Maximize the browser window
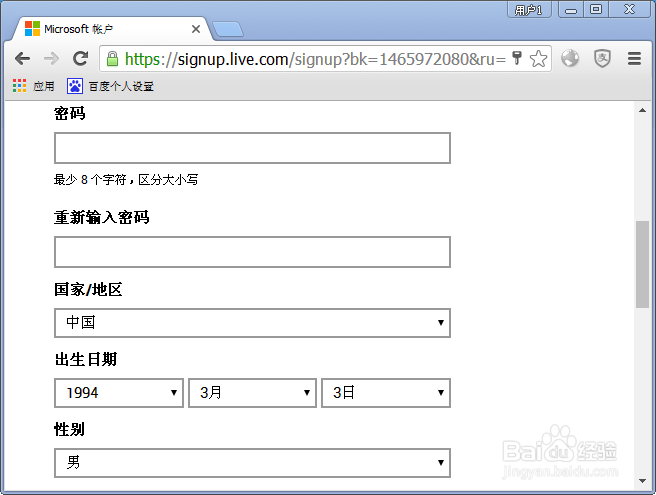The image size is (656, 495). [596, 9]
